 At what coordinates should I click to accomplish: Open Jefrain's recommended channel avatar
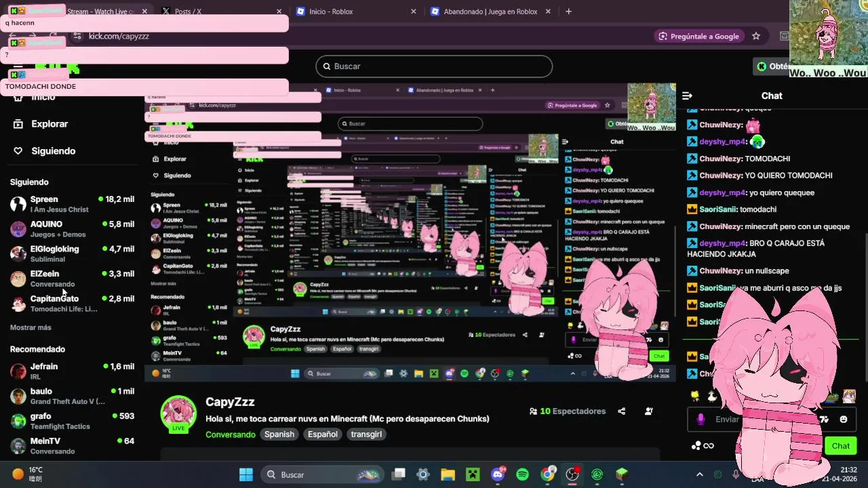(x=18, y=371)
